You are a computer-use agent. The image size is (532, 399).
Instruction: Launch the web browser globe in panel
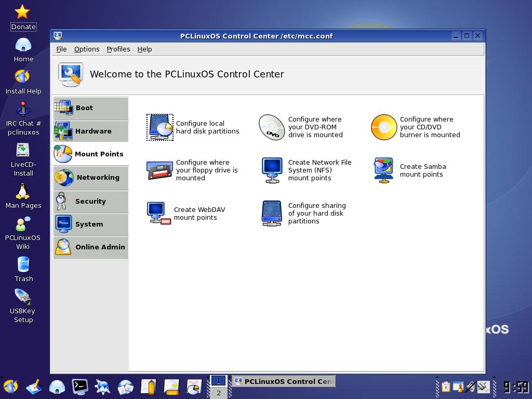[x=102, y=387]
